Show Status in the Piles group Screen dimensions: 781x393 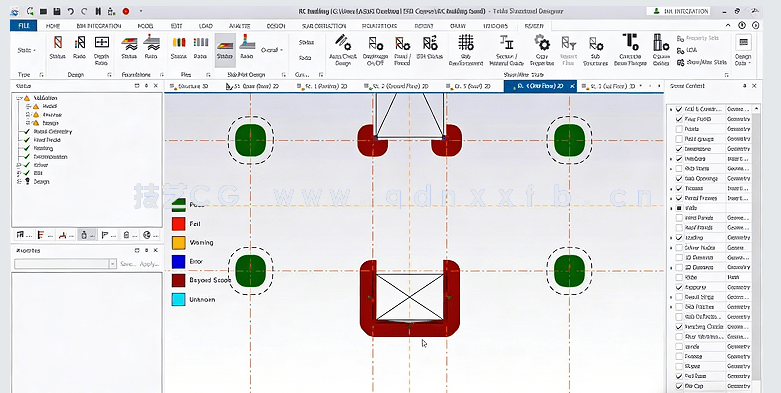pyautogui.click(x=179, y=47)
